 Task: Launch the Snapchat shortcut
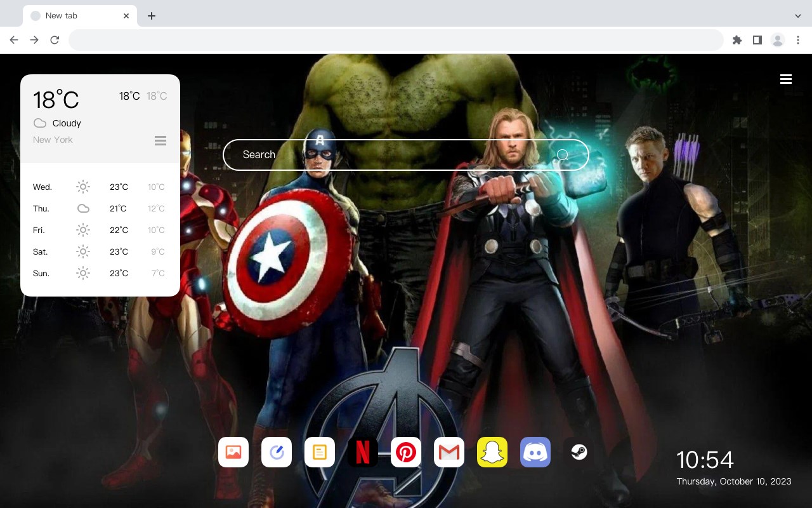click(x=492, y=452)
